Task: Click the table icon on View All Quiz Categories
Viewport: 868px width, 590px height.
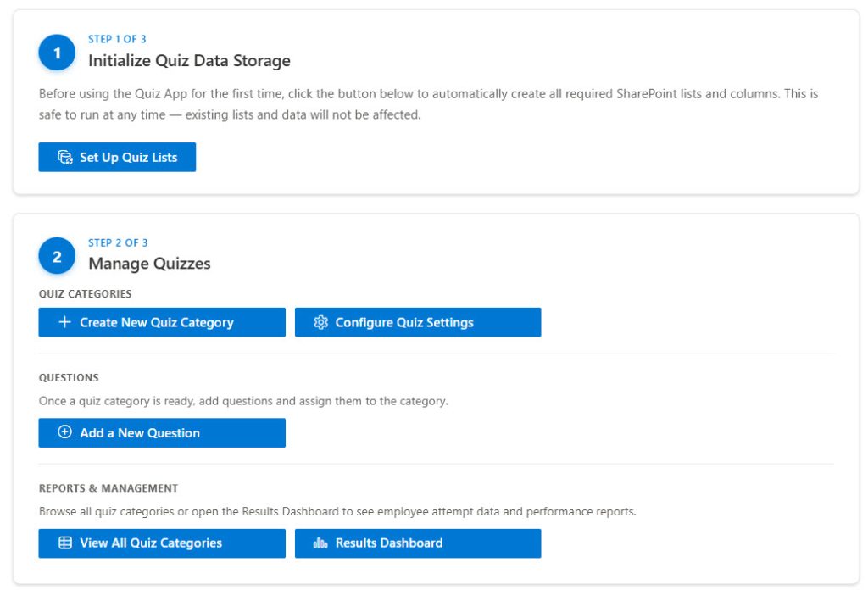Action: 64,543
